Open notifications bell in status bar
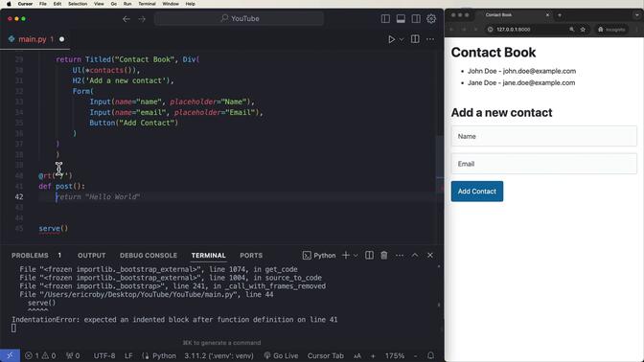644x362 pixels. (430, 356)
